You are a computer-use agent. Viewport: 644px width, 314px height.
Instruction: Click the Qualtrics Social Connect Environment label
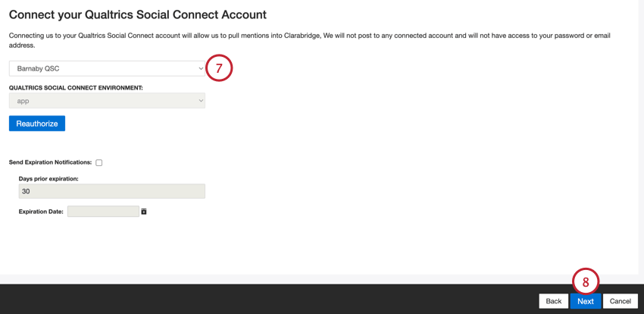(x=76, y=88)
